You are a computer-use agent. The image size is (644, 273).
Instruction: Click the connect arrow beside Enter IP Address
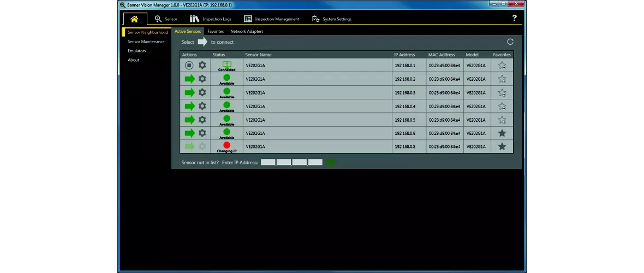pos(331,162)
